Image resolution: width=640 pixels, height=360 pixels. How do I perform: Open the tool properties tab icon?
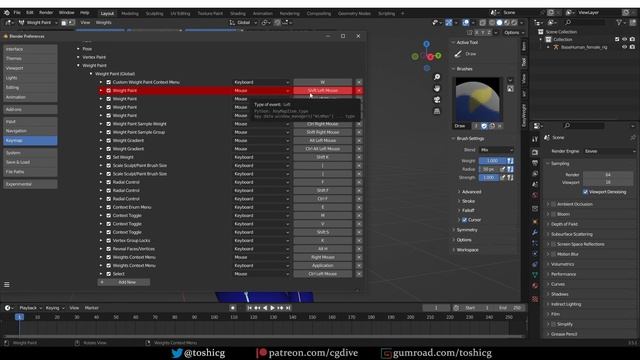click(x=535, y=140)
